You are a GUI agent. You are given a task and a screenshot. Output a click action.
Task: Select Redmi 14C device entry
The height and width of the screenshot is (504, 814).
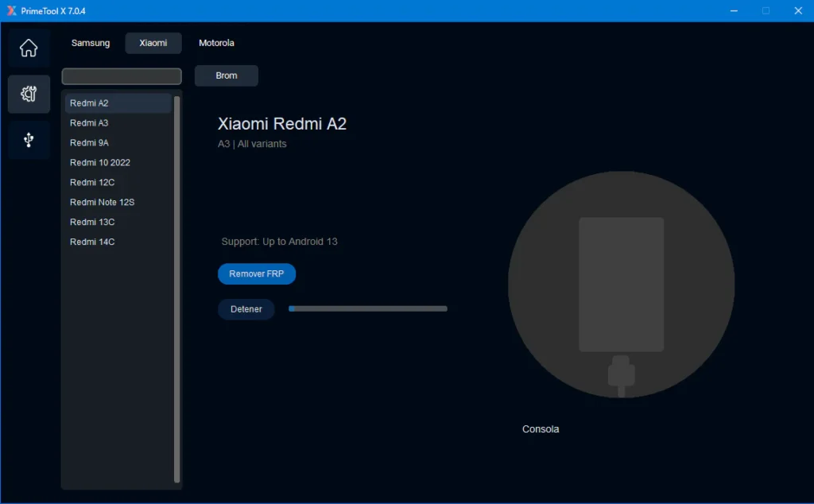118,242
